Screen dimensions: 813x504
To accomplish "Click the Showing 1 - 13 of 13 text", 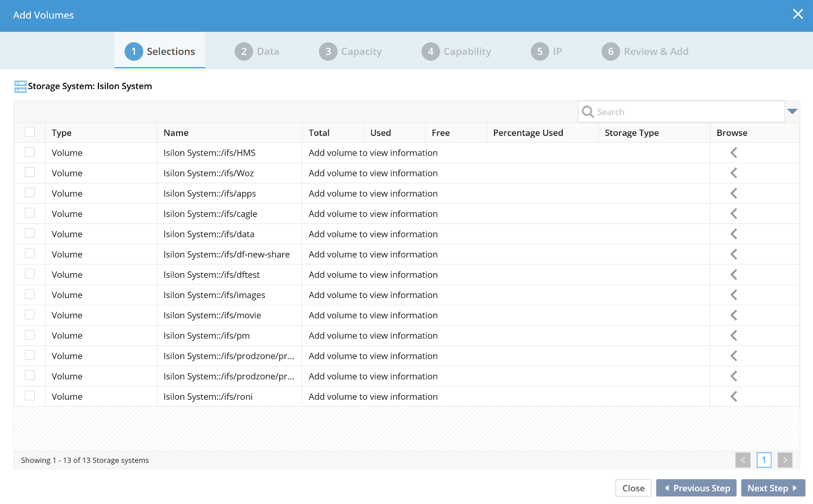I will click(85, 461).
